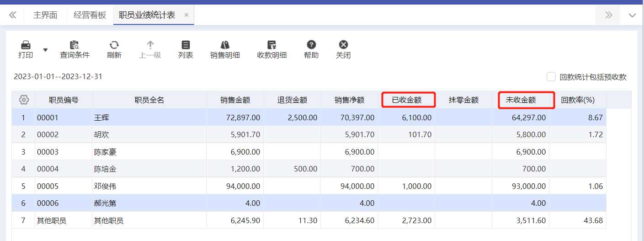644x241 pixels.
Task: Close the 职员业绩统计表 tab
Action: point(186,15)
